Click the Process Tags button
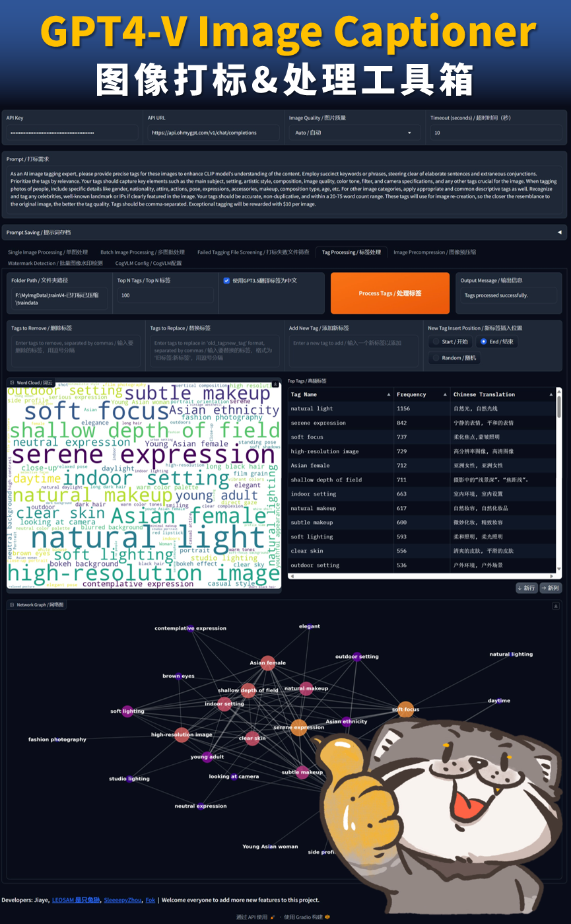Screen dimensions: 571x924 point(390,293)
